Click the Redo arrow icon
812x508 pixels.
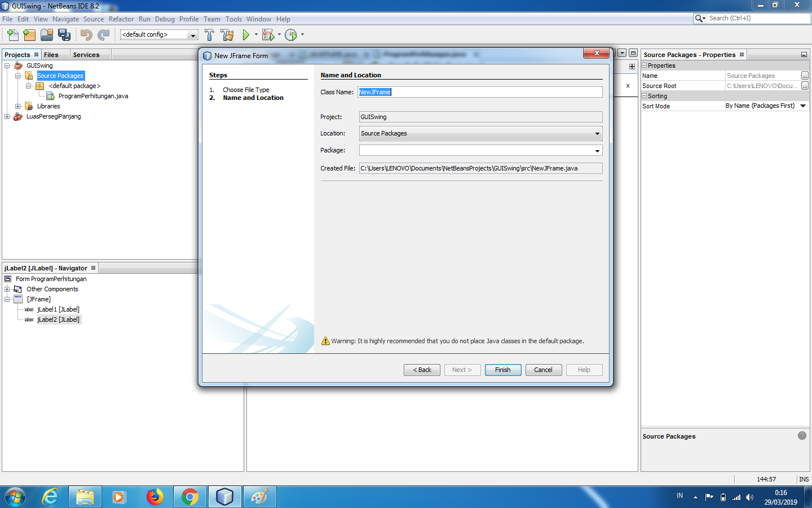click(x=103, y=34)
